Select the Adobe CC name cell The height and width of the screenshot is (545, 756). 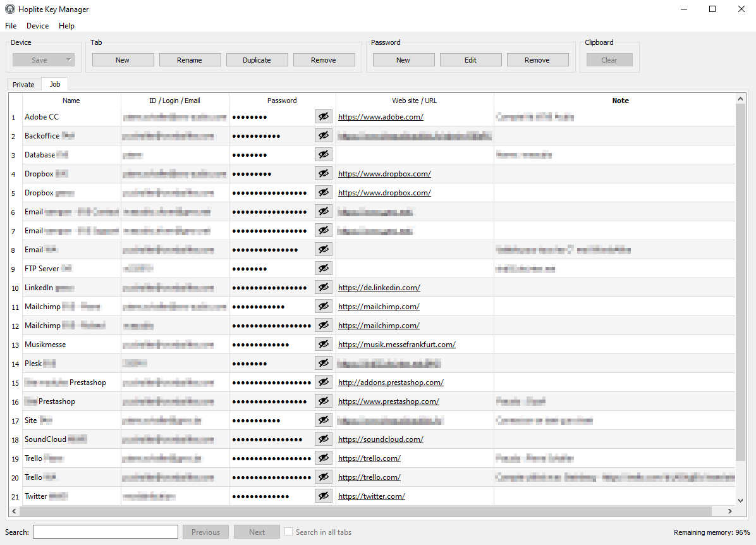point(71,117)
